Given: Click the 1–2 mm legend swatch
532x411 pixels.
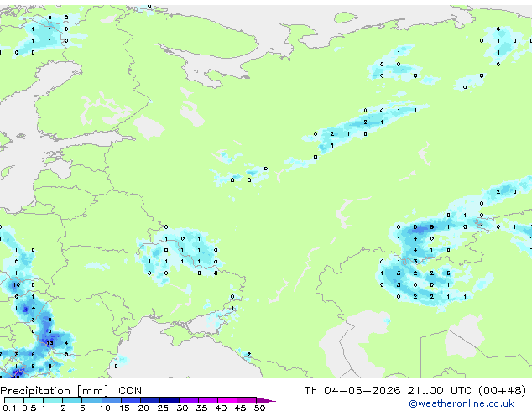Looking at the screenshot, I should 53,400.
